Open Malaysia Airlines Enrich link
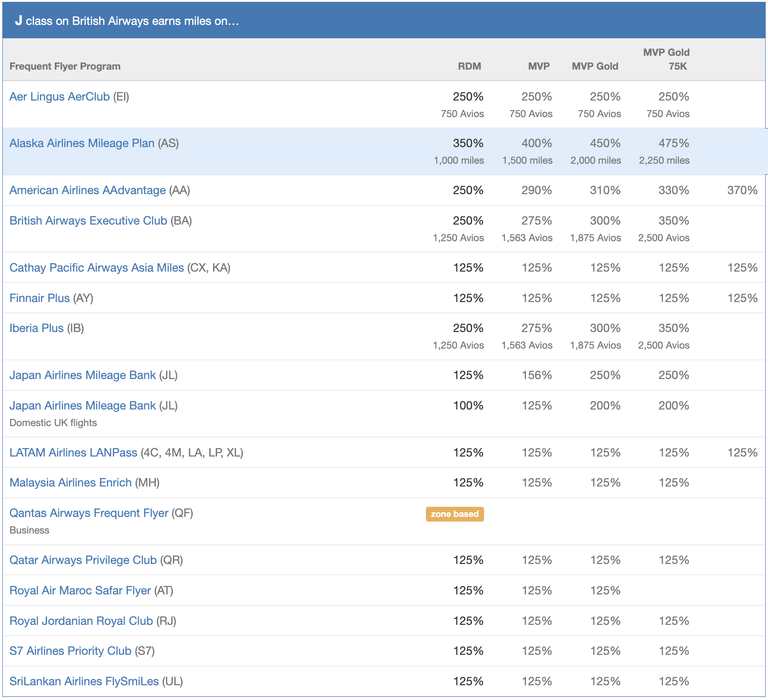This screenshot has width=768, height=700. pyautogui.click(x=71, y=483)
